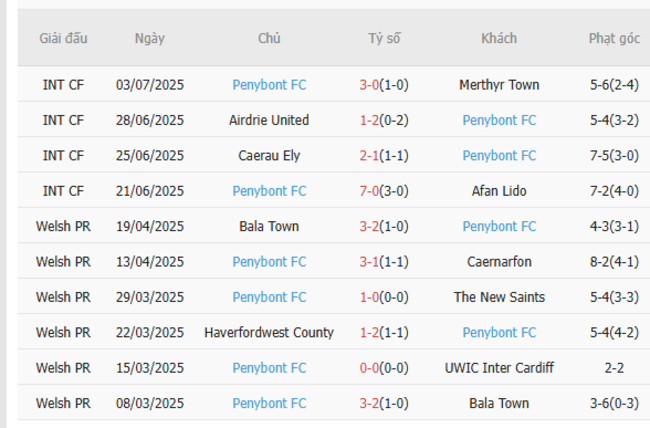The image size is (650, 428).
Task: Click Penybont FC in the 03/07/2025 row
Action: 269,85
